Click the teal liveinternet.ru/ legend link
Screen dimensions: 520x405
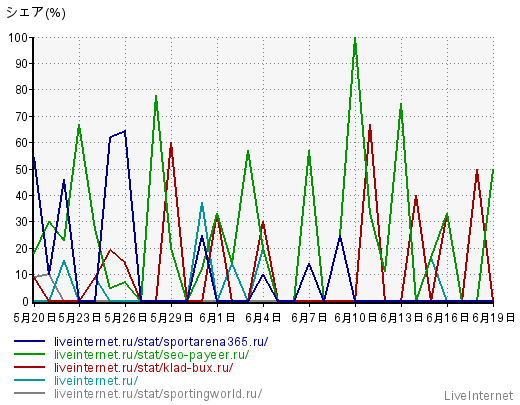point(96,381)
